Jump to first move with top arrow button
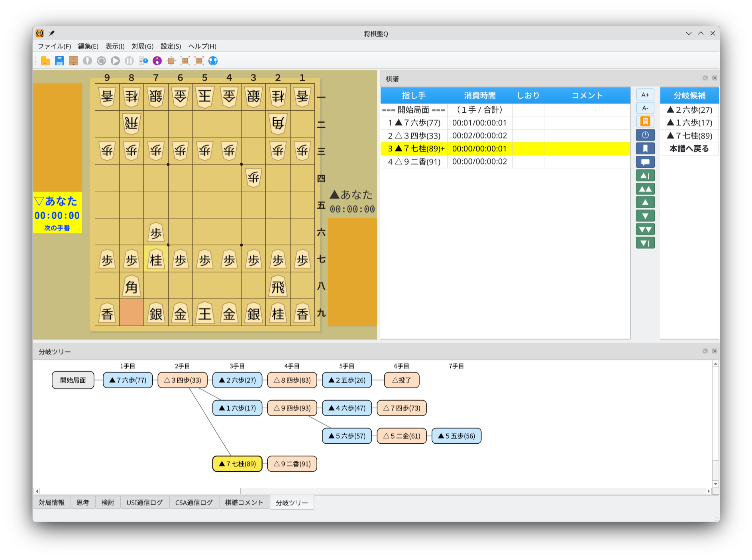Viewport: 752px width, 560px height. coord(645,176)
